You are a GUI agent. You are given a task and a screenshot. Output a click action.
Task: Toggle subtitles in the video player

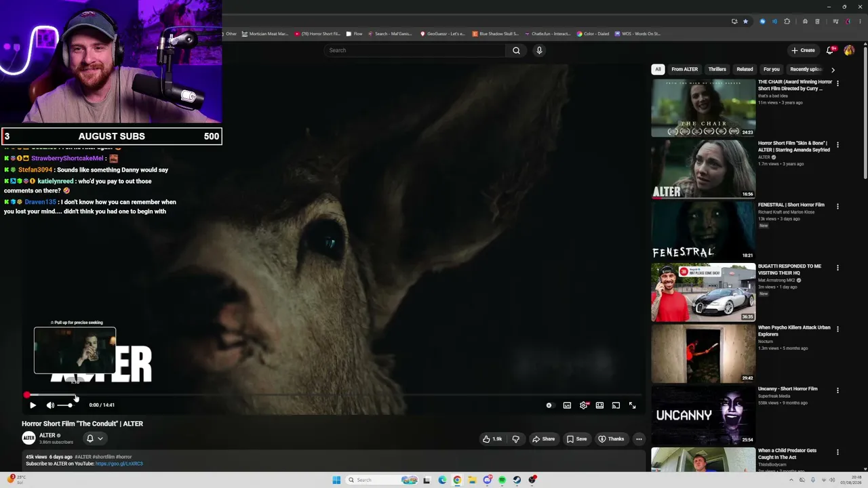(567, 405)
